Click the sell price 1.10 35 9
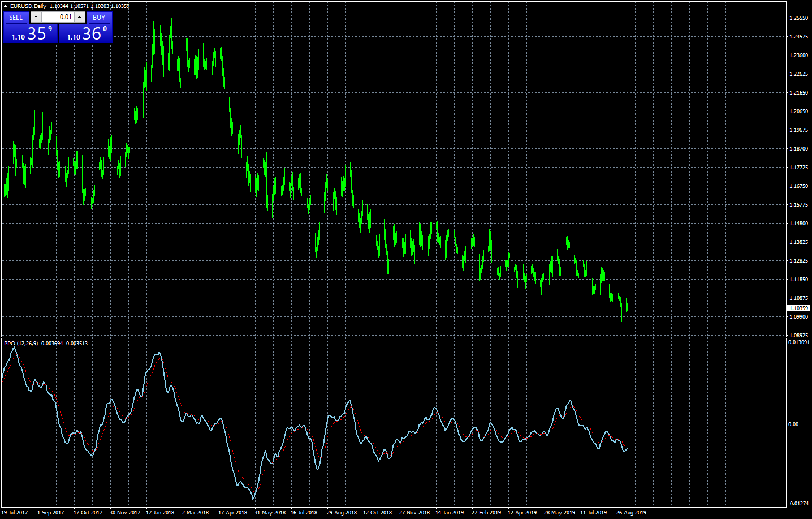This screenshot has width=812, height=519. 31,33
